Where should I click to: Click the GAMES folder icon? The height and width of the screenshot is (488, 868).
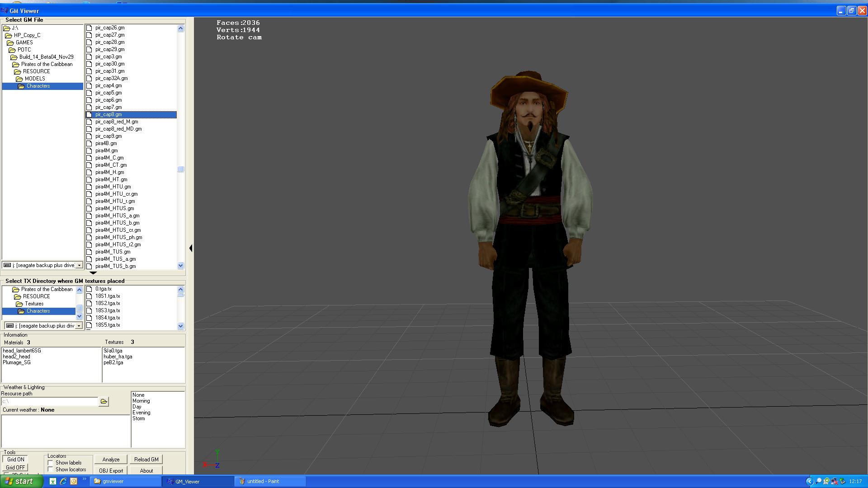pos(10,42)
